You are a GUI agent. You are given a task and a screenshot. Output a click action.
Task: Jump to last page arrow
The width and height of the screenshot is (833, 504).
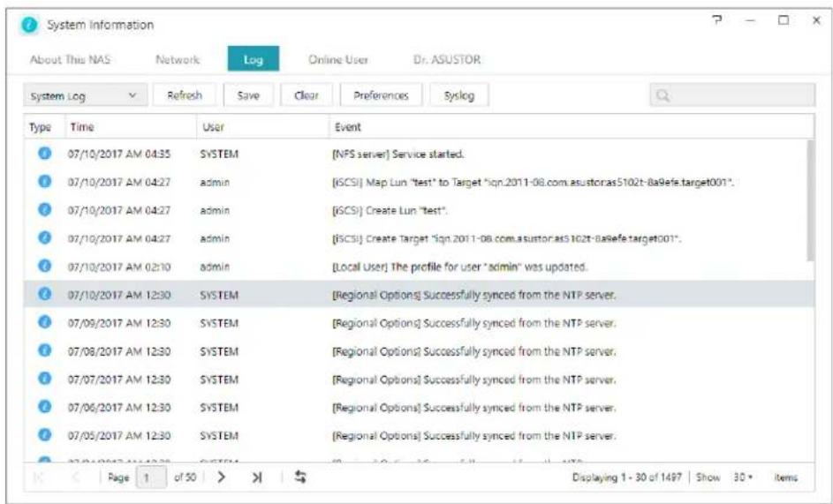257,477
